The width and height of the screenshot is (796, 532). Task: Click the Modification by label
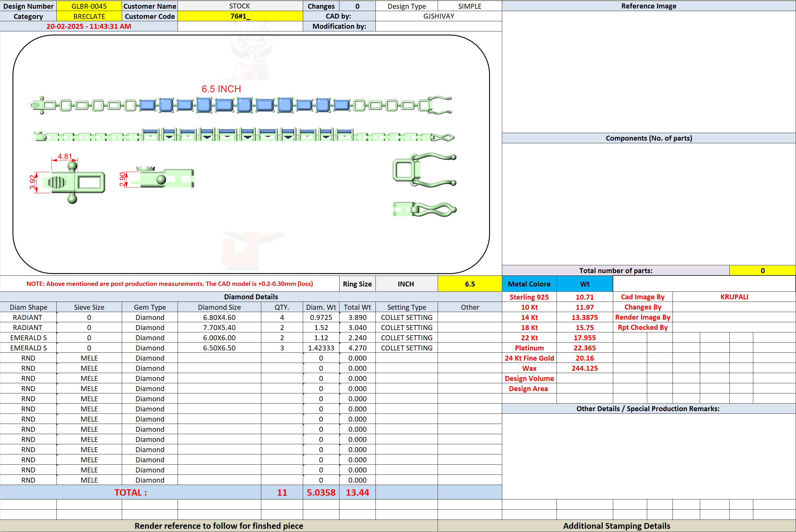click(x=339, y=26)
